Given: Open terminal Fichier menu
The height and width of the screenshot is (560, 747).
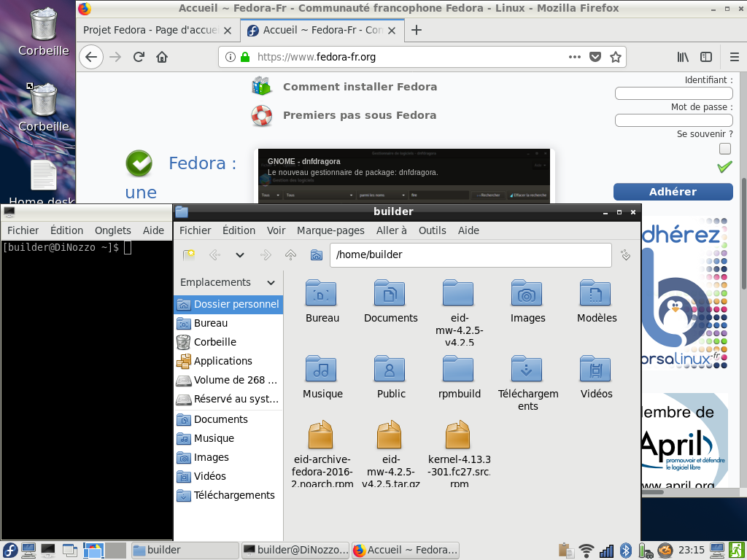Looking at the screenshot, I should point(23,230).
